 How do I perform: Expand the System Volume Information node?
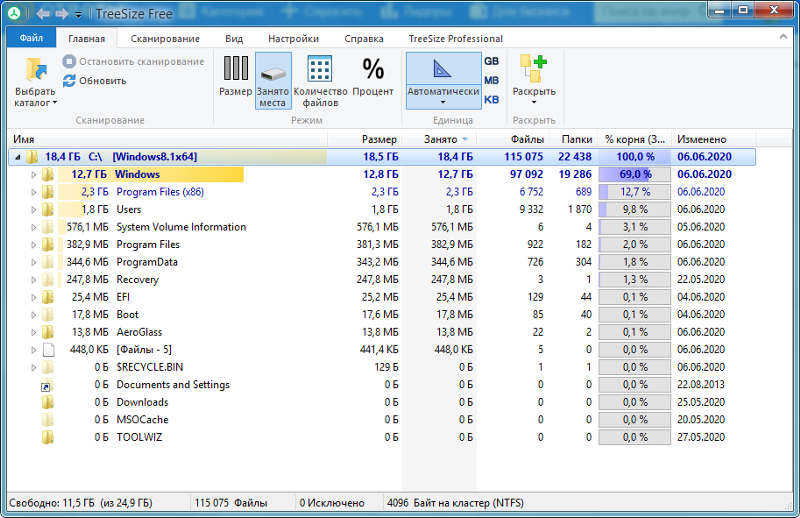coord(33,227)
